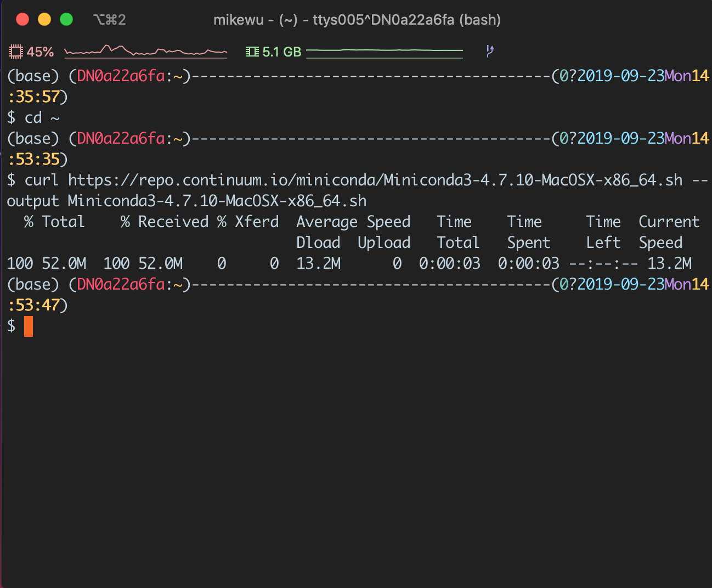Click the green zoom traffic light button
This screenshot has height=588, width=712.
66,19
